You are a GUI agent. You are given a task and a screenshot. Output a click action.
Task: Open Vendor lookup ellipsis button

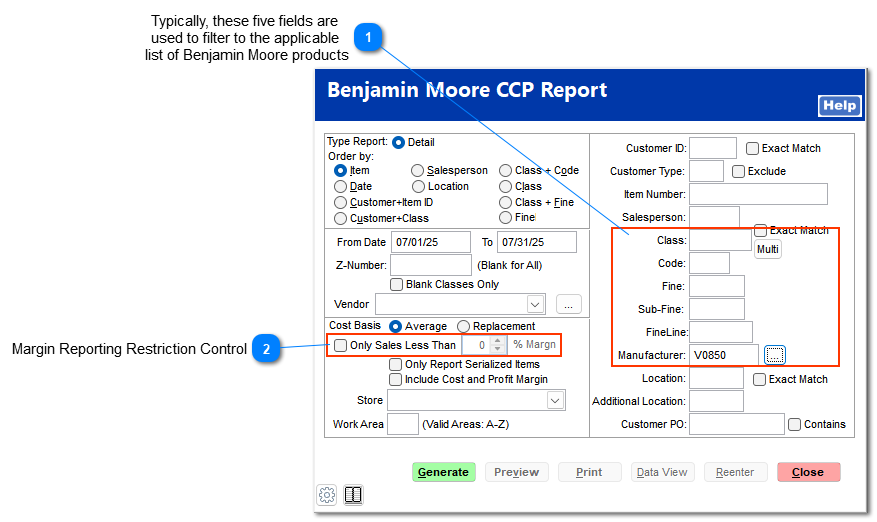point(569,305)
